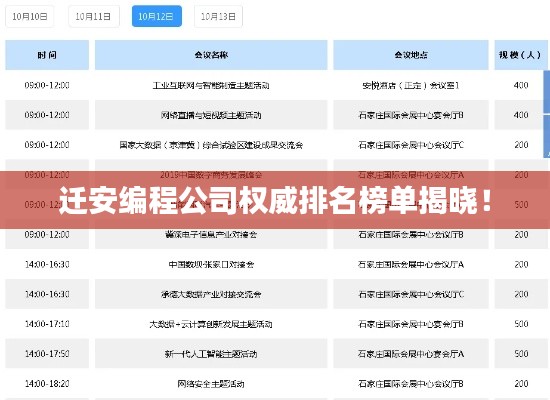Viewport: 550px width, 400px height.
Task: Select the 国家大数据(京津冀)综合试验区 meeting name
Action: coord(211,145)
